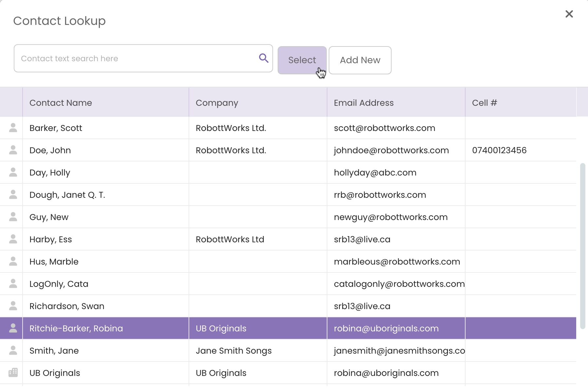Click the marbleous@robottworks.com email cell
The image size is (588, 389).
coord(397,262)
